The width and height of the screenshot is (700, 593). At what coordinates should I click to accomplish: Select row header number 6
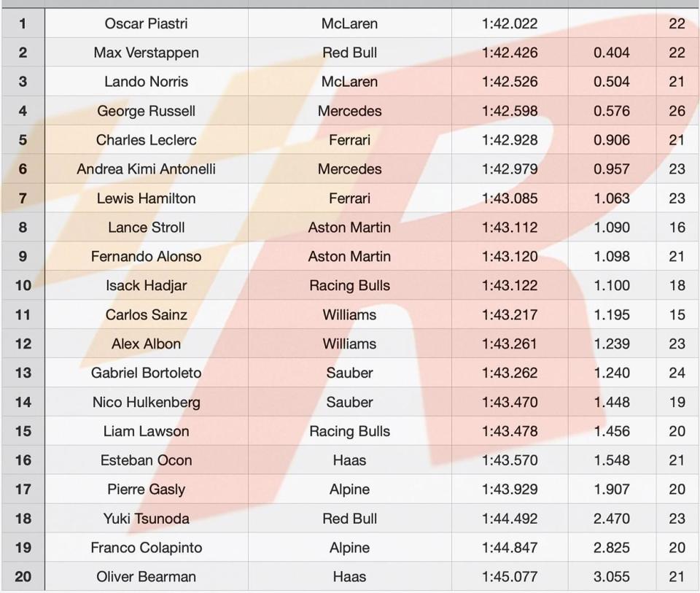click(x=23, y=168)
